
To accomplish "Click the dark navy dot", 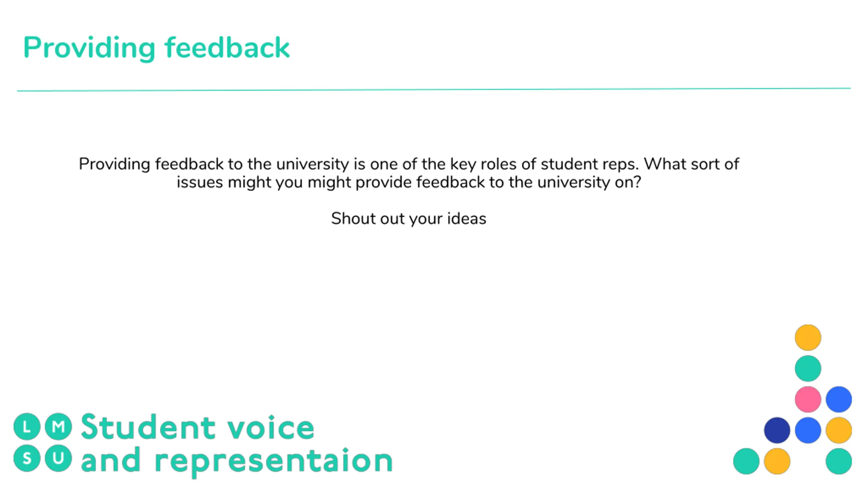I will pos(777,430).
